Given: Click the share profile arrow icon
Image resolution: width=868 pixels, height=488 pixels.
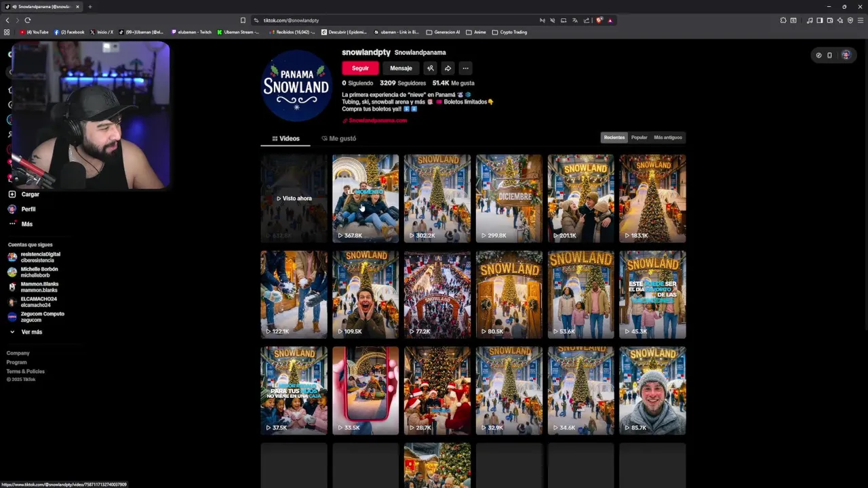Looking at the screenshot, I should 448,68.
